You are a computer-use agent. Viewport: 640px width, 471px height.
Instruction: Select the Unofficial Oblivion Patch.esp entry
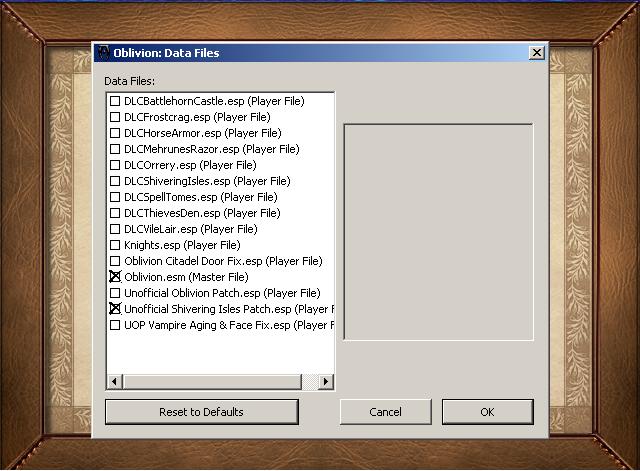coord(221,293)
